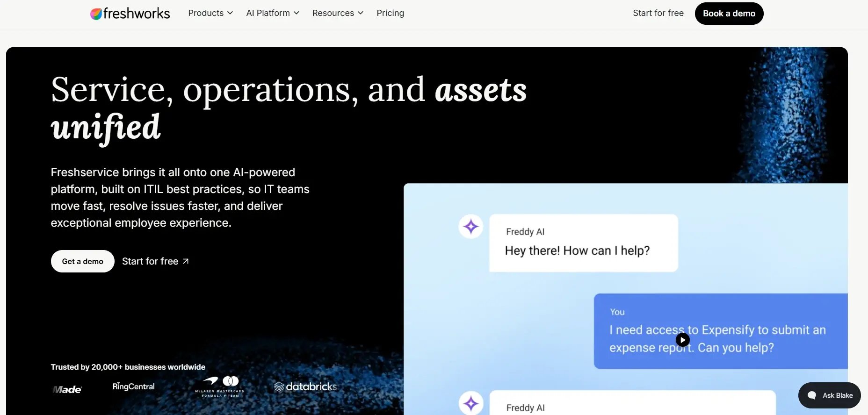
Task: Click Start for free in header
Action: [658, 13]
